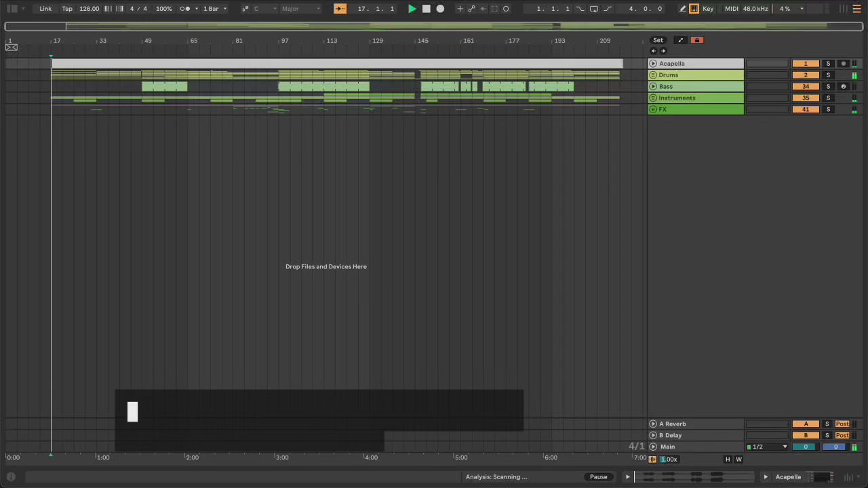The image size is (868, 488).
Task: Open the Main output 1/2 dropdown
Action: [x=767, y=447]
